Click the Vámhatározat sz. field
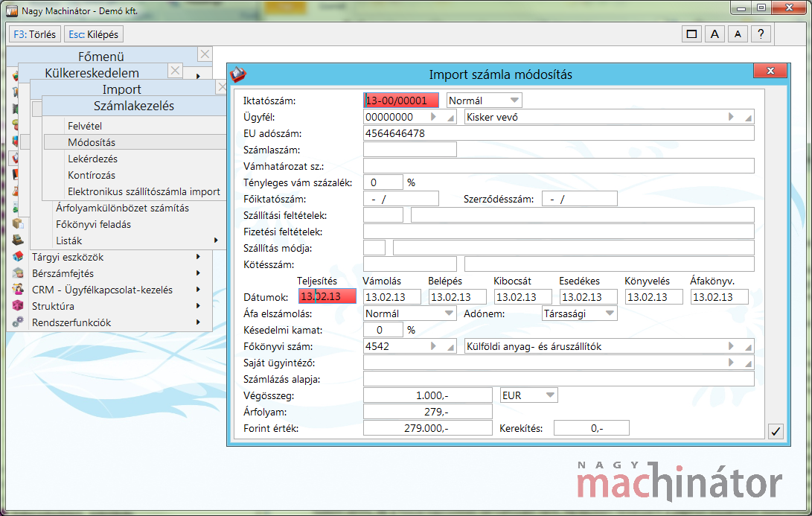Screen dimensions: 812x516 (559, 166)
